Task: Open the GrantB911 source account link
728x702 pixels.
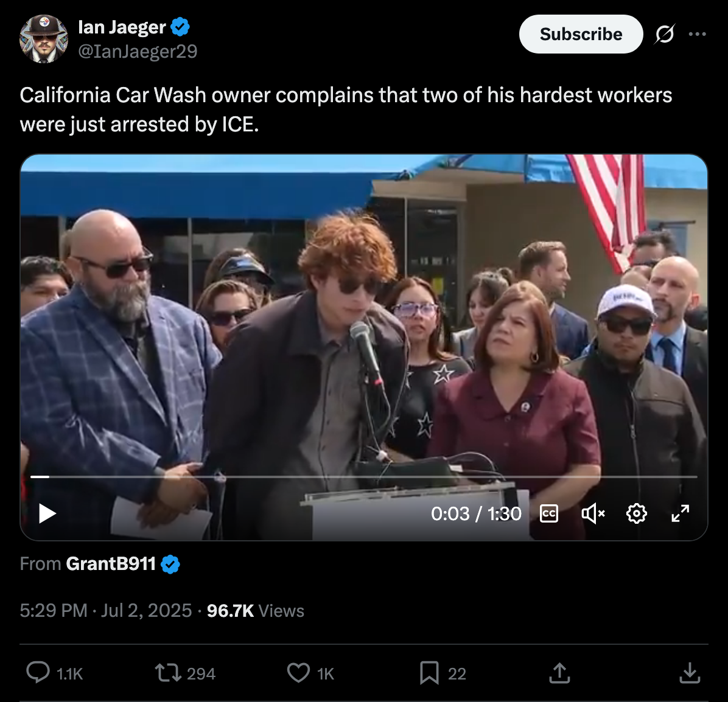Action: pos(111,564)
